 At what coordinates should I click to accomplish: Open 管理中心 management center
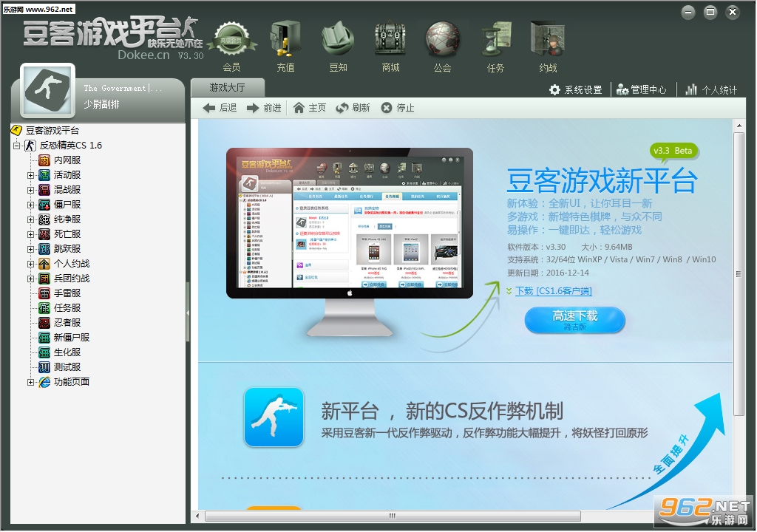[x=642, y=90]
